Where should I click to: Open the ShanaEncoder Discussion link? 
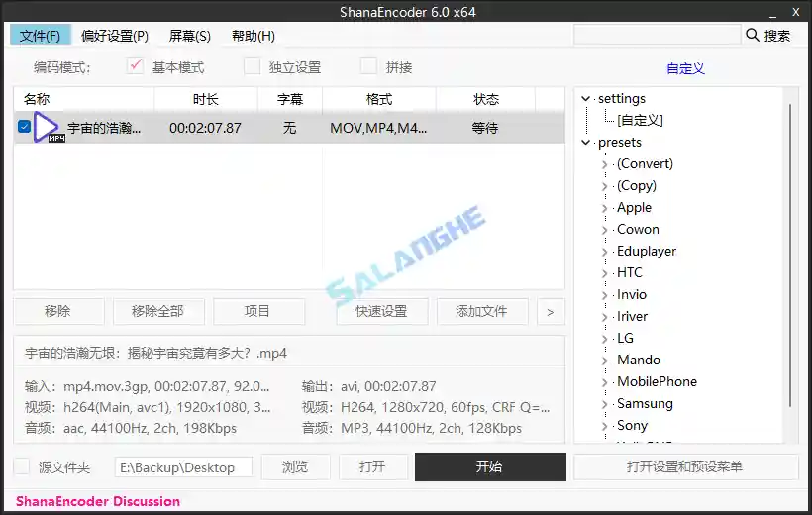[98, 501]
